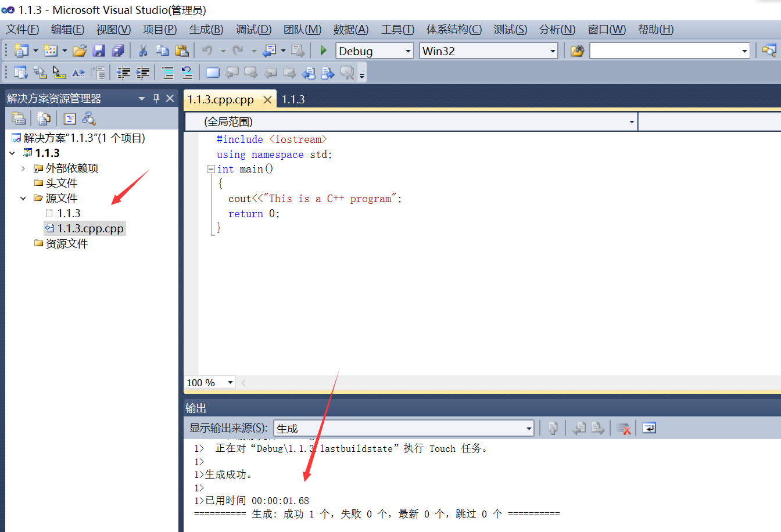Clear all output with the red X icon
The image size is (781, 532).
click(x=624, y=428)
